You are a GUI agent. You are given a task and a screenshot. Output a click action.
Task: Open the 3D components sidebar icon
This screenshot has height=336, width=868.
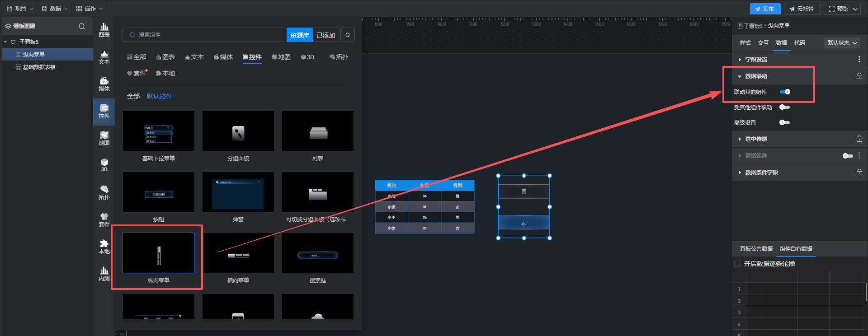104,165
